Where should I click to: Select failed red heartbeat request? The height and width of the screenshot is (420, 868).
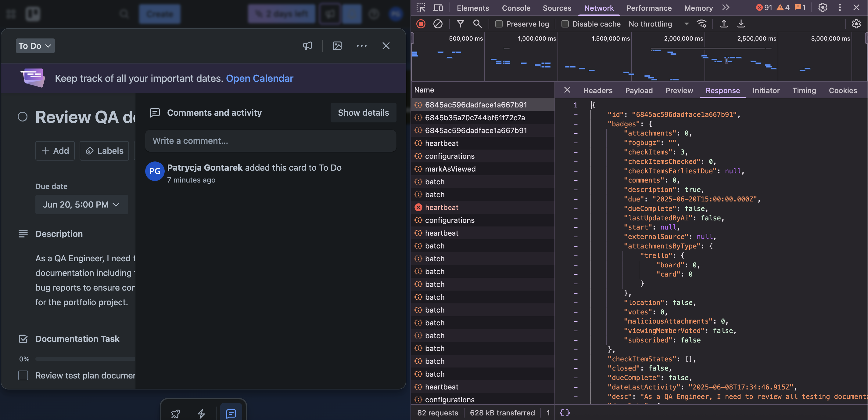[x=482, y=208]
